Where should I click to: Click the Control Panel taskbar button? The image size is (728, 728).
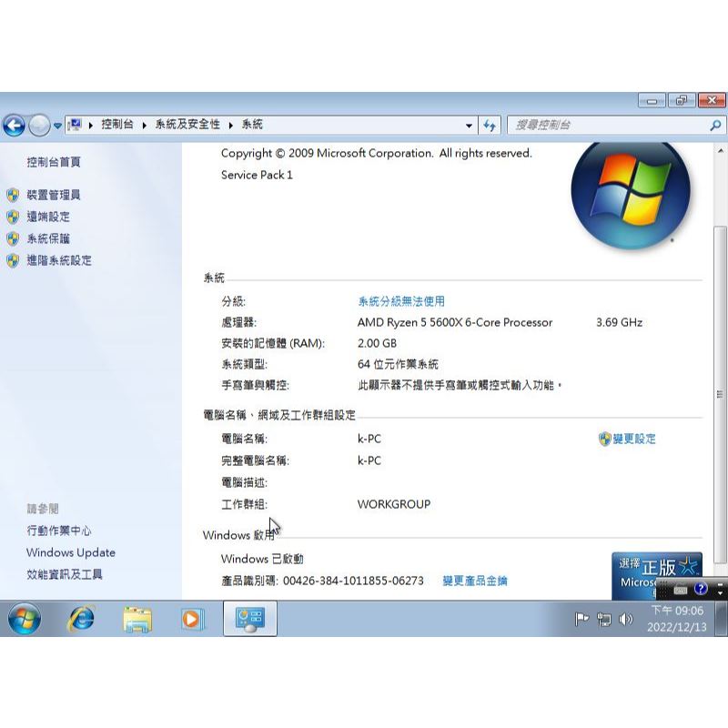(x=249, y=619)
